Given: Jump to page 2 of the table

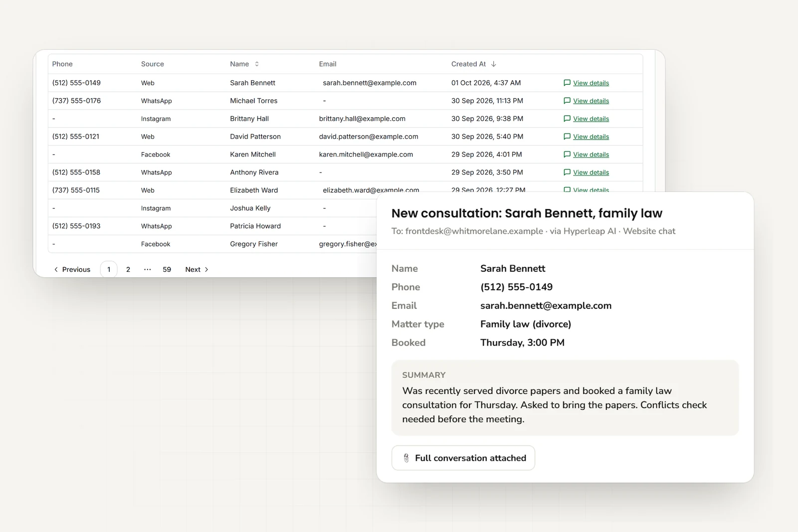Looking at the screenshot, I should click(x=128, y=269).
